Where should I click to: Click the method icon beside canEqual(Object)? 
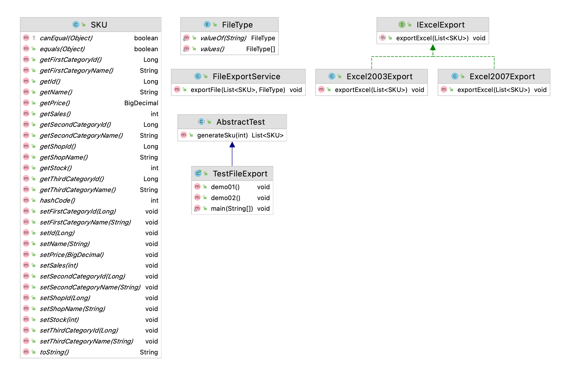26,38
